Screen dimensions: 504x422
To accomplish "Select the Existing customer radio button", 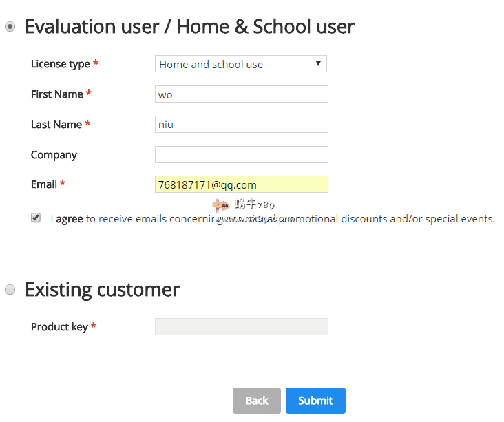I will point(10,290).
